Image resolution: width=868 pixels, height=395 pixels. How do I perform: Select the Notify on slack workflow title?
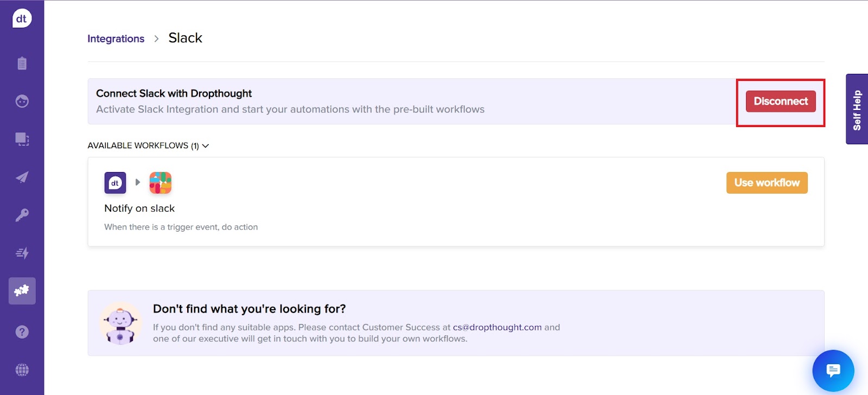(x=139, y=208)
